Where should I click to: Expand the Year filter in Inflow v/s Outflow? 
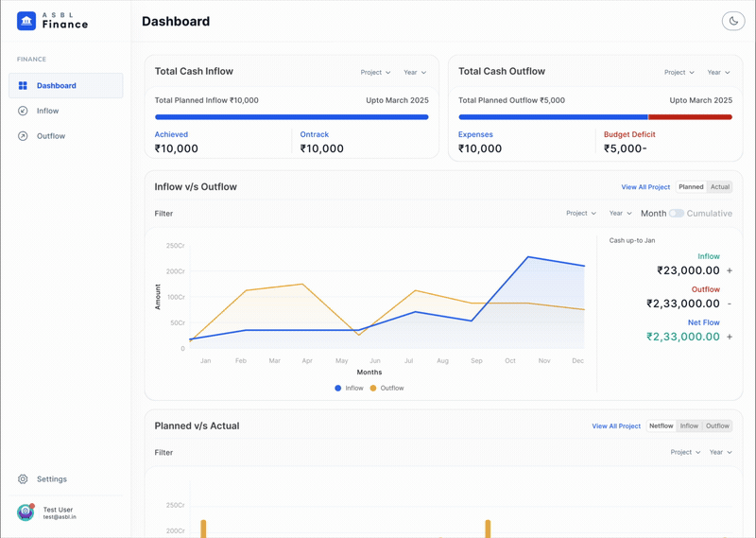click(620, 213)
